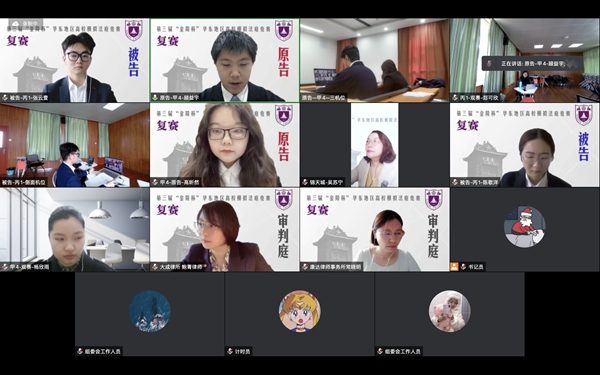The image size is (600, 375).
Task: Select the 原告-甲4 三机位 room camera tile
Action: click(375, 60)
